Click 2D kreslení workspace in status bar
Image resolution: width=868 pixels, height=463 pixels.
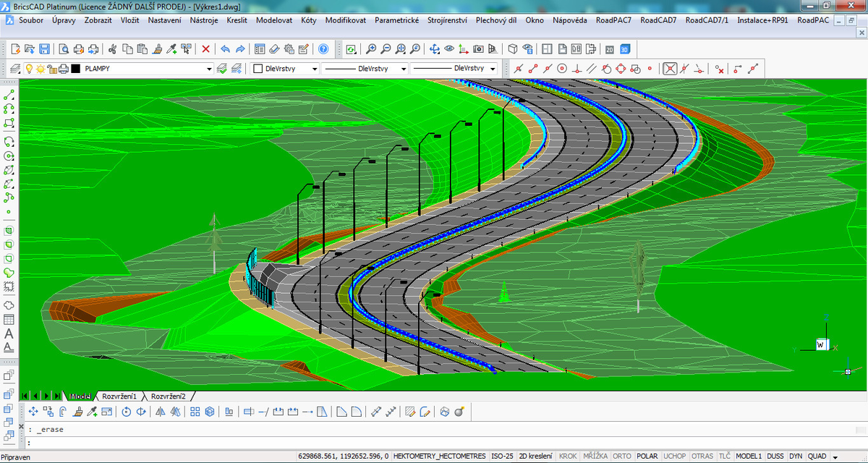tap(535, 456)
